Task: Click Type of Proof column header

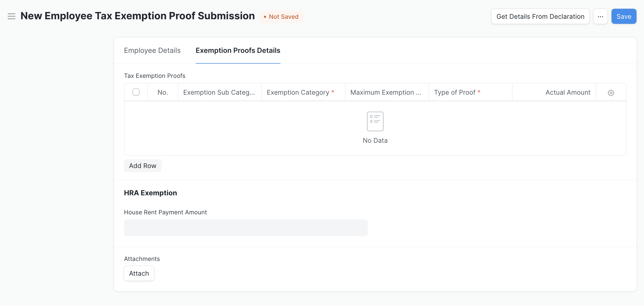Action: [x=455, y=92]
